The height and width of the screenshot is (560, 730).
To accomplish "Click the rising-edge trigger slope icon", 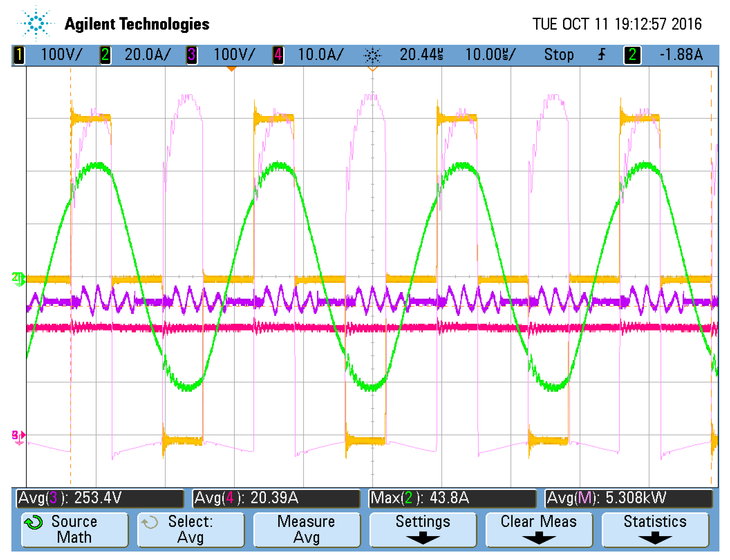I will 602,54.
